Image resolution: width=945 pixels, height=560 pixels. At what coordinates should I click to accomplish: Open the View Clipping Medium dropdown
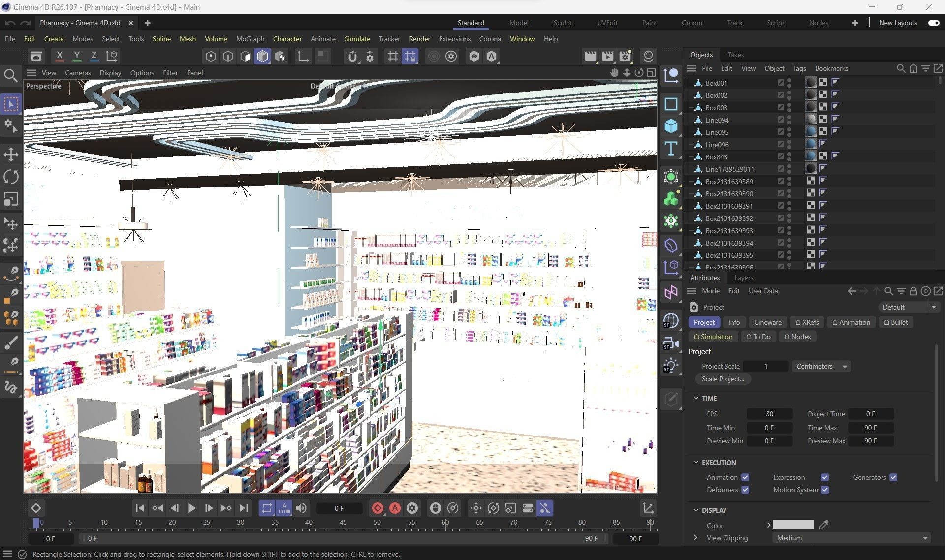coord(851,538)
